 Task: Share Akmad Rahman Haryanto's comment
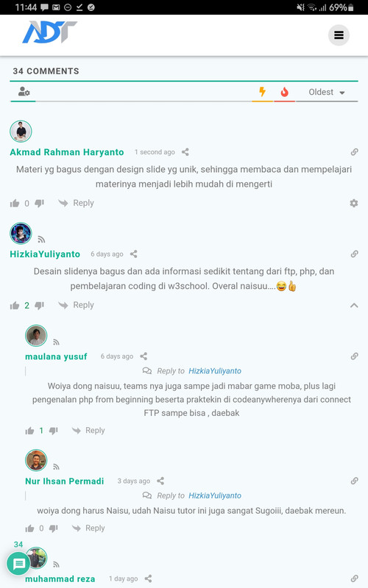pyautogui.click(x=185, y=152)
